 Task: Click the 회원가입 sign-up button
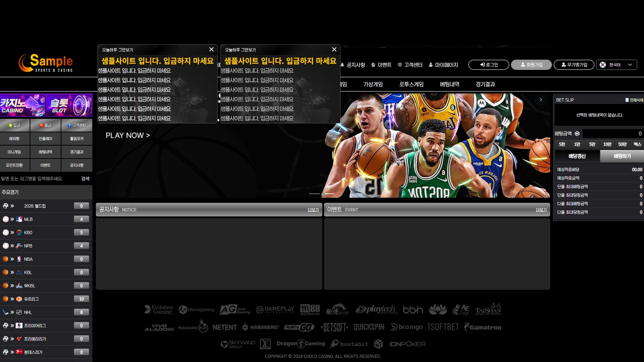(x=531, y=65)
